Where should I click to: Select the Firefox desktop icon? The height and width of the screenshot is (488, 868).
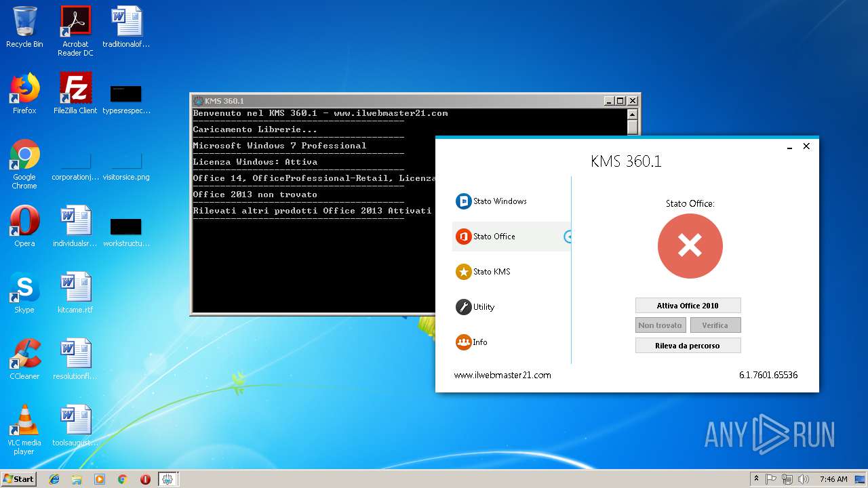pos(24,94)
